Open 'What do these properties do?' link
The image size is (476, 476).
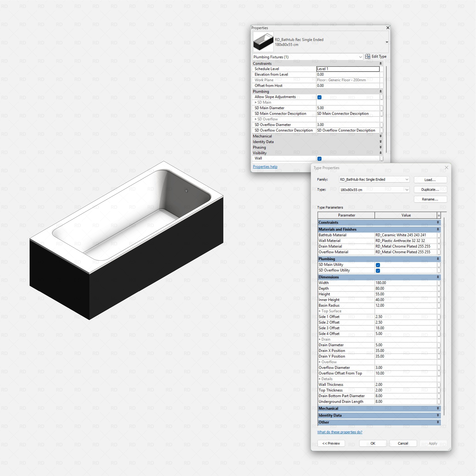[339, 432]
